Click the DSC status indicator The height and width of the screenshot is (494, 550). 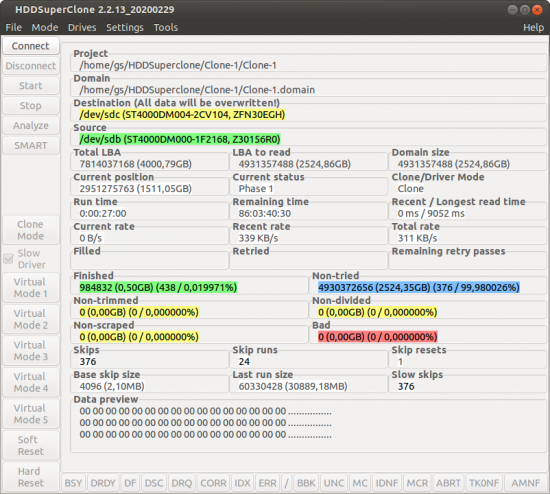(x=154, y=483)
